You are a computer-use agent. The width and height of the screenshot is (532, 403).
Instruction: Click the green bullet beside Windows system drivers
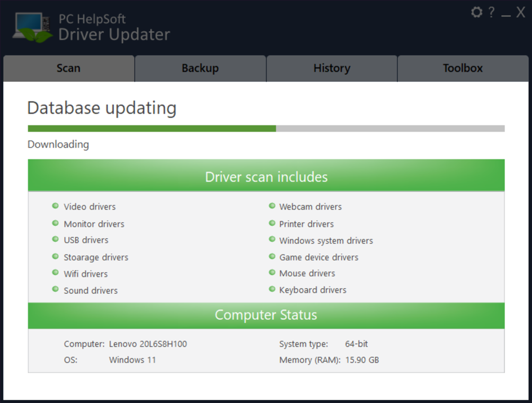coord(272,239)
